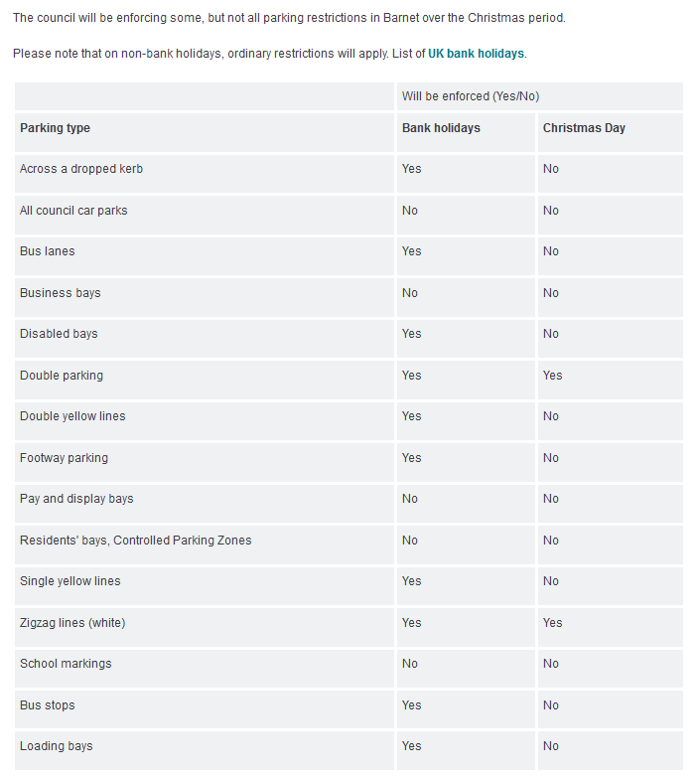Click the Business bays row label
Viewport: 700px width, 776px height.
click(x=60, y=293)
